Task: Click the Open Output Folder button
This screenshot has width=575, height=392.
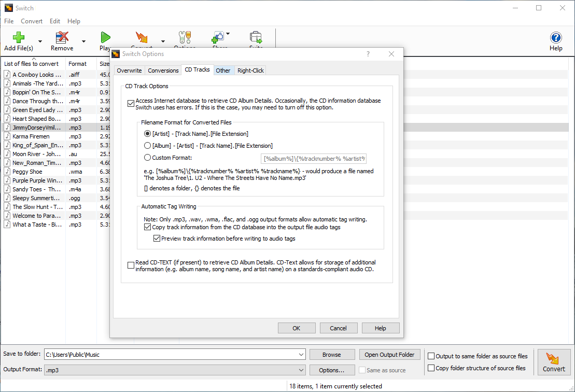Action: (x=389, y=354)
